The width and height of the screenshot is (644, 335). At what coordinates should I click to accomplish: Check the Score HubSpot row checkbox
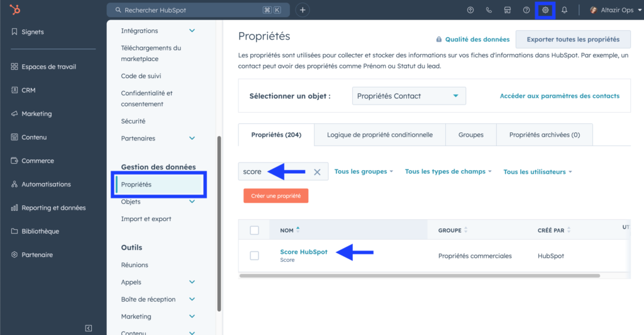pos(254,256)
